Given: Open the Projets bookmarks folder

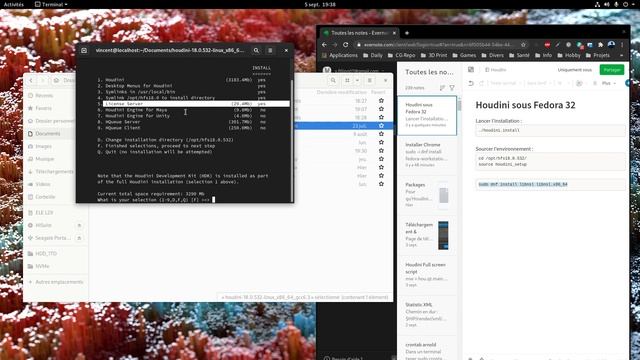Looking at the screenshot, I should (x=598, y=55).
